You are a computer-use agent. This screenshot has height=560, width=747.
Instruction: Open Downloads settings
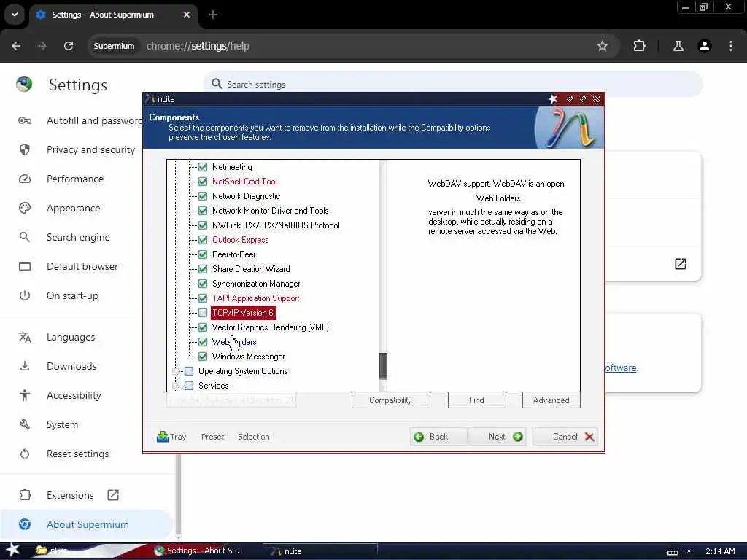71,366
